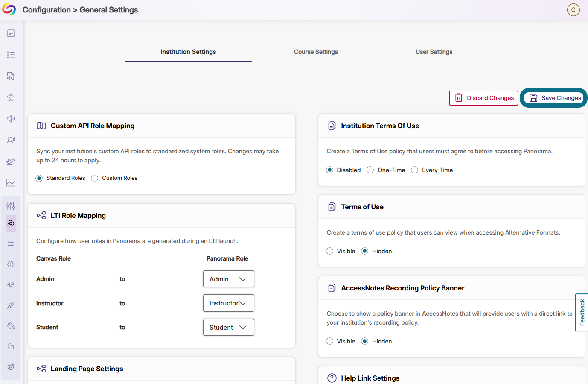Expand the Student Panorama Role dropdown

228,327
